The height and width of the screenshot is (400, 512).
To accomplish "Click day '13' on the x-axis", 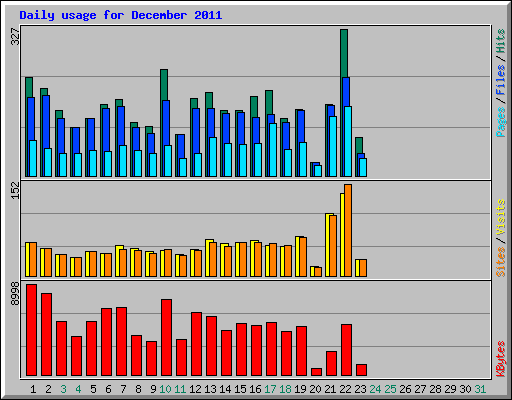I will [210, 389].
